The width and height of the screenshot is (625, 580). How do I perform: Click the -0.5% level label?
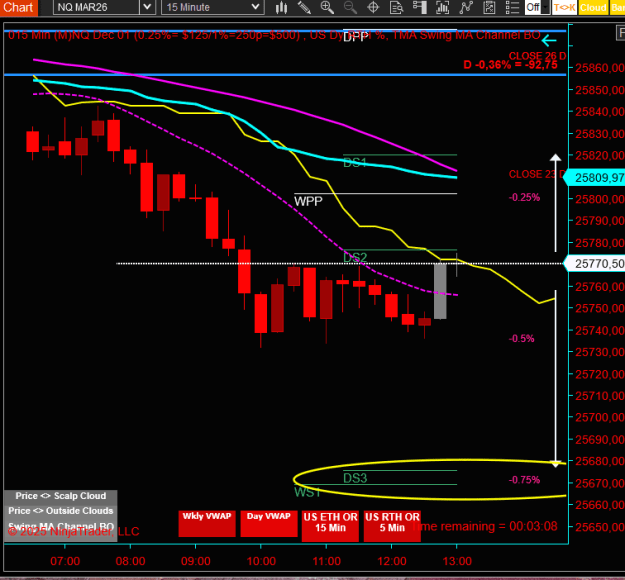tap(521, 338)
